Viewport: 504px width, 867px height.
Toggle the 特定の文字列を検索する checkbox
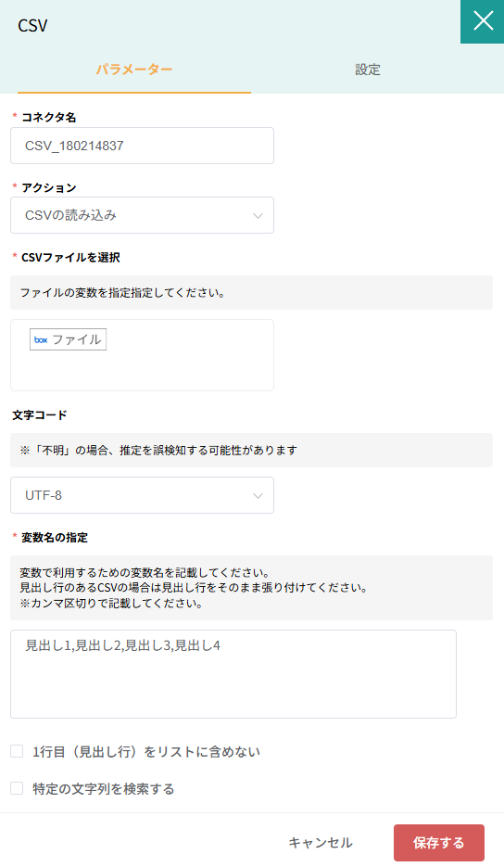point(17,788)
